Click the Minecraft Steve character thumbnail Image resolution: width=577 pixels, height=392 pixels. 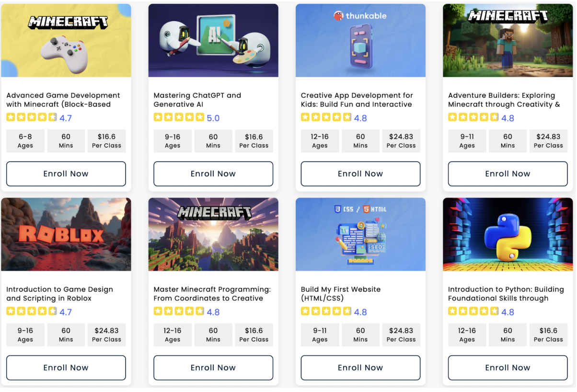508,40
